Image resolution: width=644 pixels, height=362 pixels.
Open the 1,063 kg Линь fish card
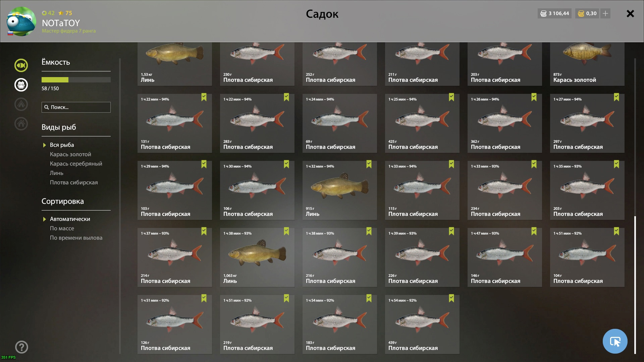point(257,257)
